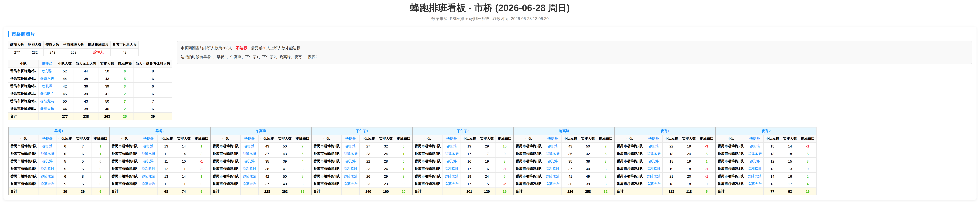Viewport: 980px width, 204px height.
Task: Click the 参考可休息人员 column header
Action: click(x=124, y=45)
